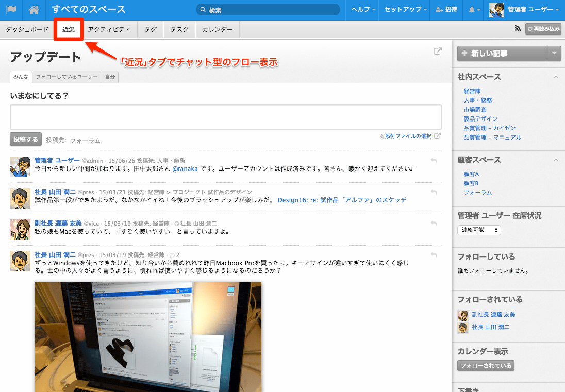The height and width of the screenshot is (392, 565).
Task: Click reply arrow on 管理者 ユーザー post
Action: [434, 161]
